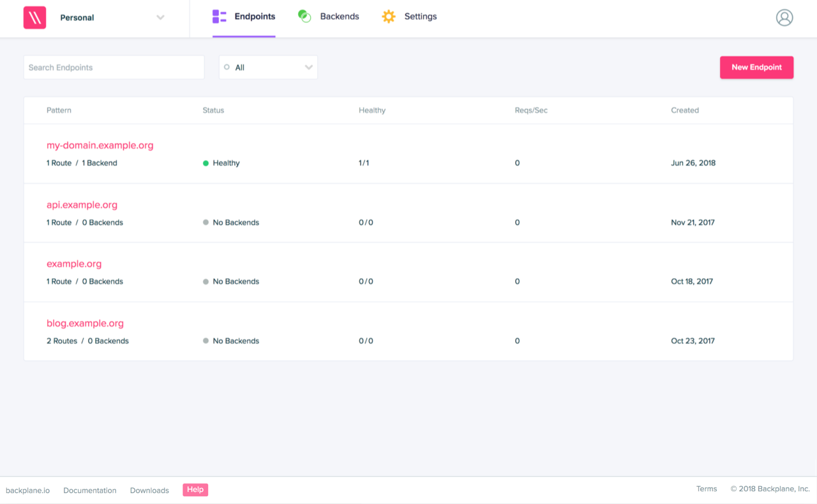Open the api.example.org endpoint
Viewport: 817px width, 504px height.
[x=82, y=205]
